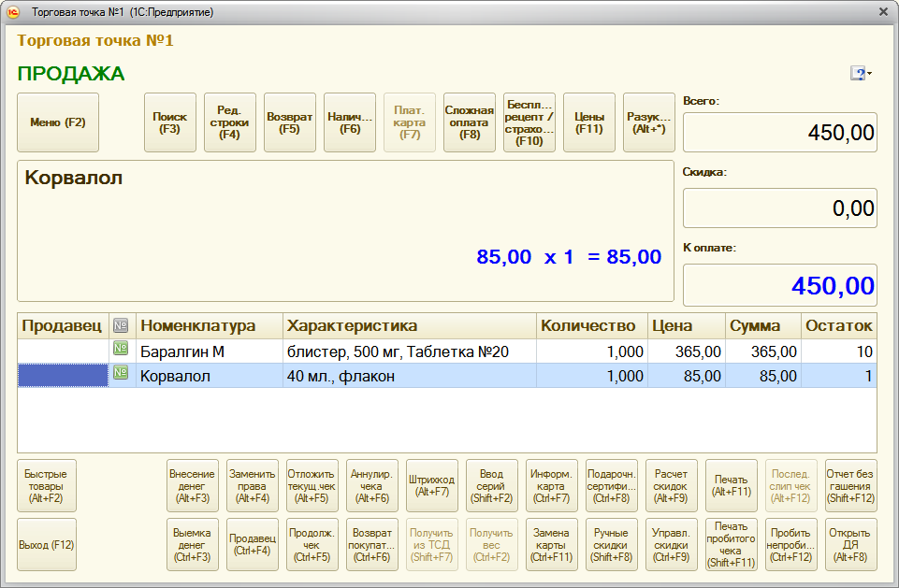899x588 pixels.
Task: Open Быстрые товары (Alt+F2)
Action: (x=47, y=485)
